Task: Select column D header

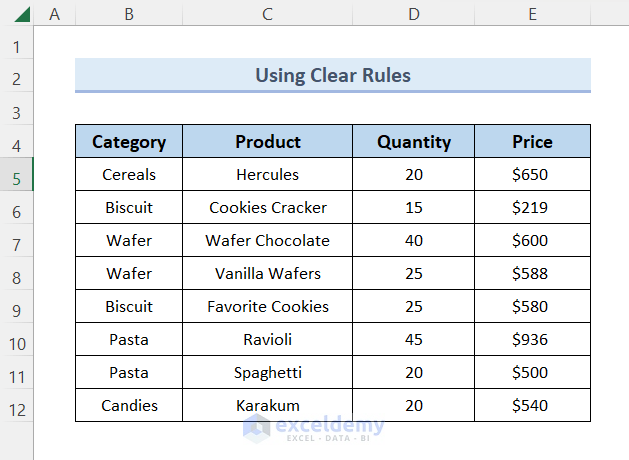Action: click(x=414, y=13)
